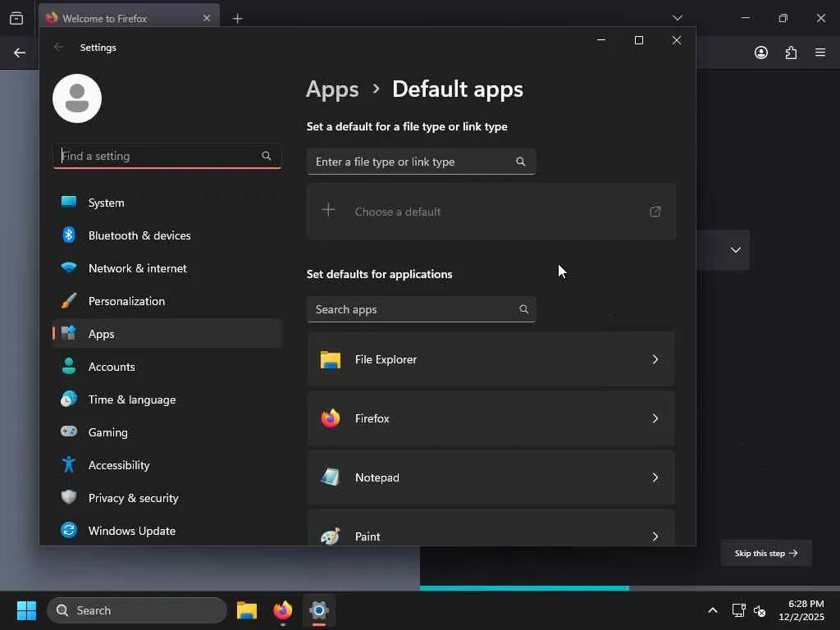
Task: Click the taskbar Search box
Action: pos(137,610)
